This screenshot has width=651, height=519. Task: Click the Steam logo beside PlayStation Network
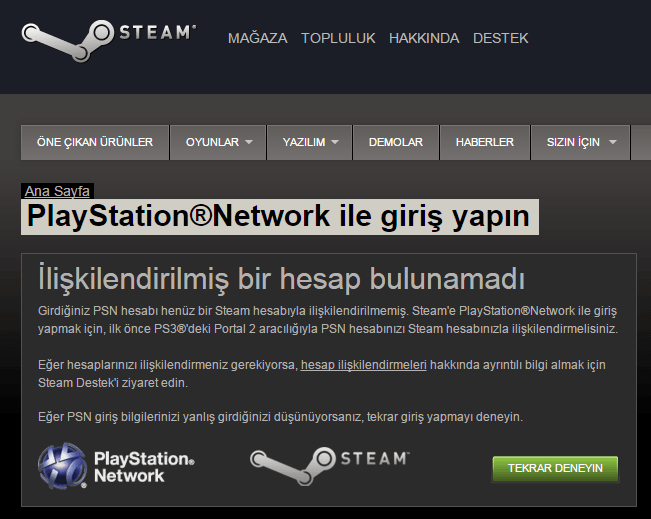coord(330,465)
